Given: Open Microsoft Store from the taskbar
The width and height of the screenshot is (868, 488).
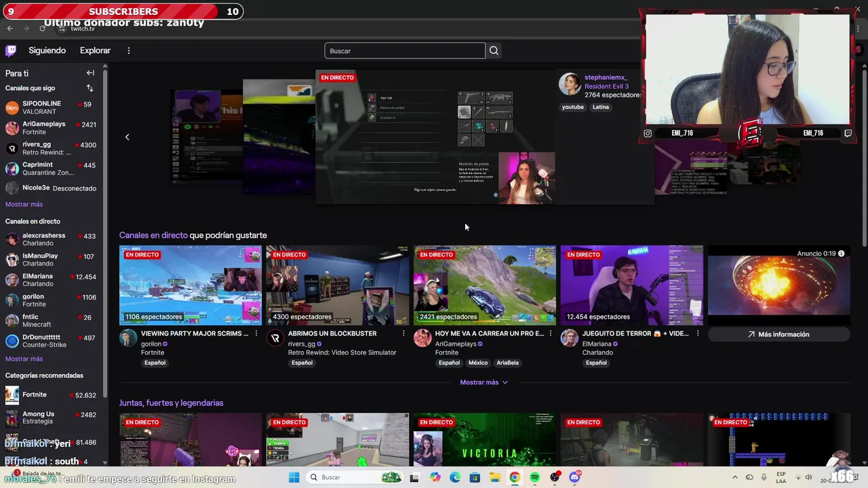Looking at the screenshot, I should (x=475, y=477).
